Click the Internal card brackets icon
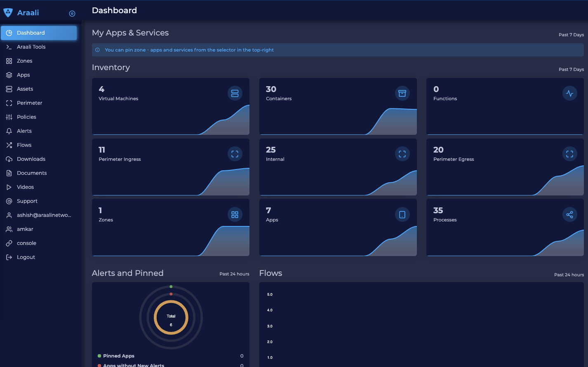The image size is (588, 367). pyautogui.click(x=402, y=154)
